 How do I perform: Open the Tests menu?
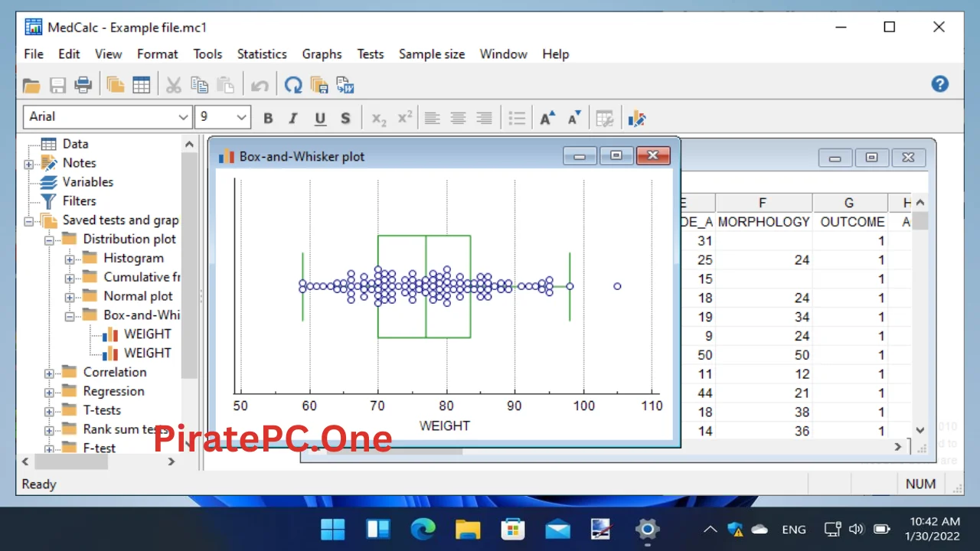pos(371,54)
